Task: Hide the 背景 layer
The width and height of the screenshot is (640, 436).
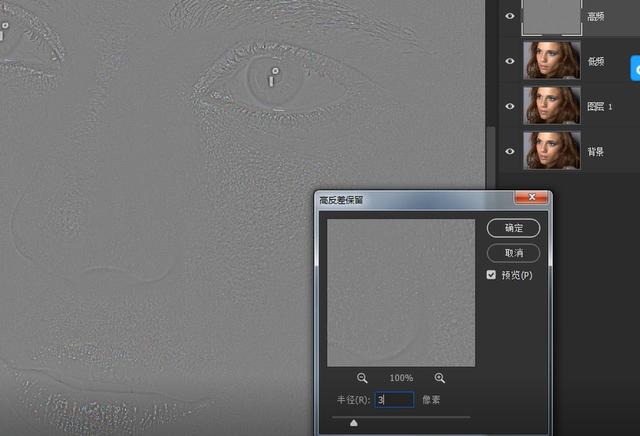Action: pos(510,151)
